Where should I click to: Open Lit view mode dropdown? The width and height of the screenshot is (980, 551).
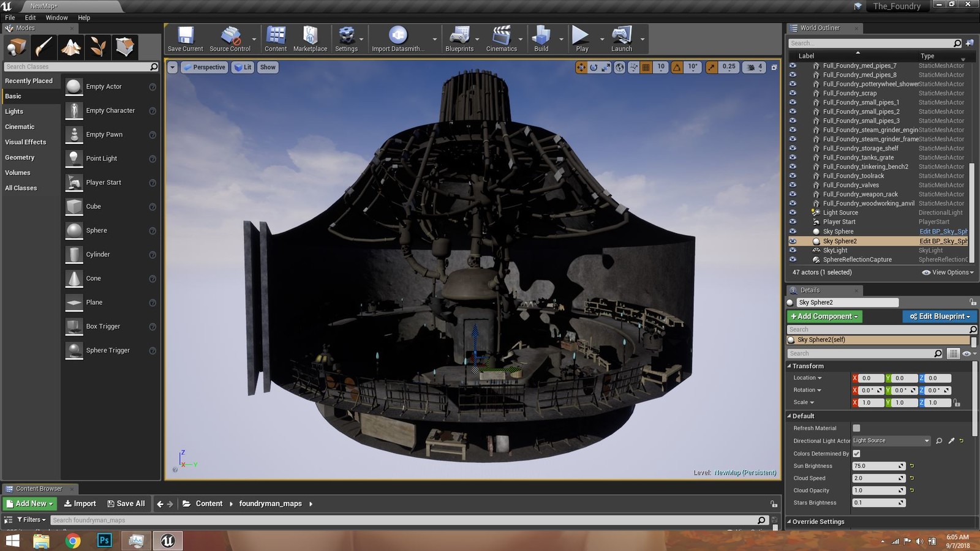pos(243,67)
